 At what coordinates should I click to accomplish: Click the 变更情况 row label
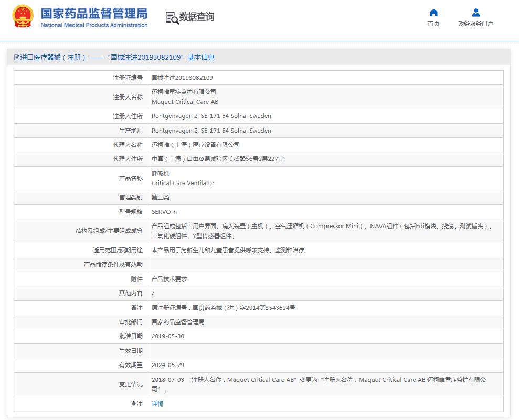[x=131, y=385]
